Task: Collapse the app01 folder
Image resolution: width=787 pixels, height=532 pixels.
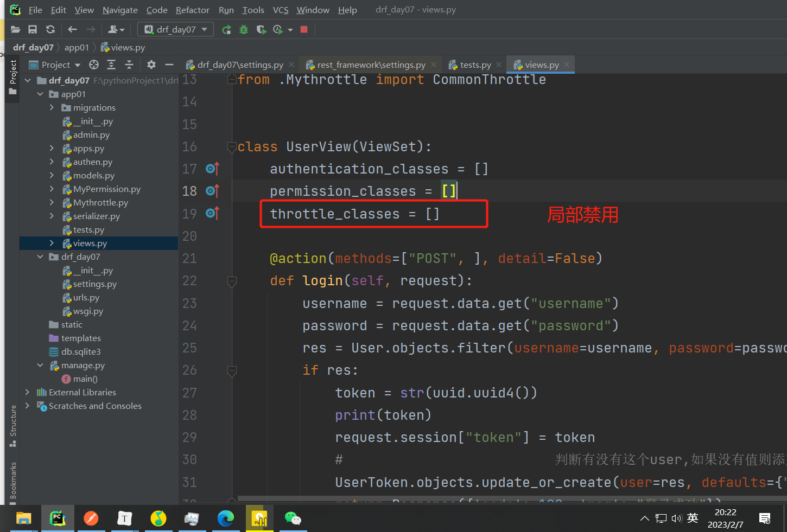Action: tap(40, 94)
